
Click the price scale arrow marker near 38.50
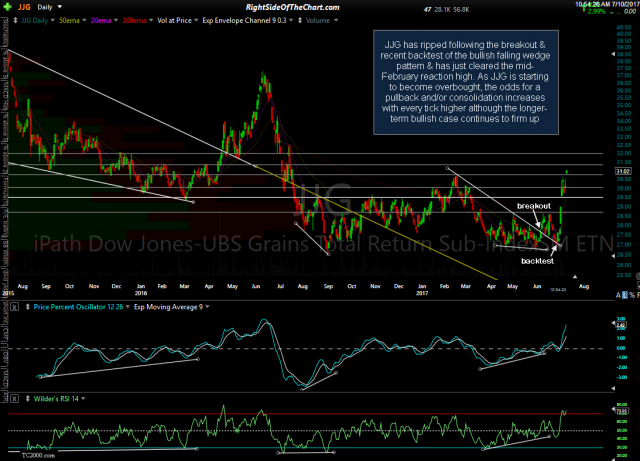(613, 54)
